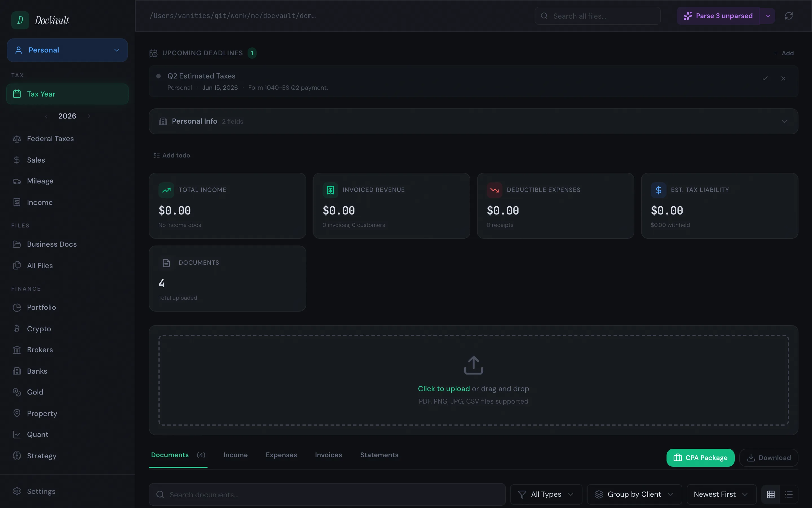This screenshot has width=812, height=508.
Task: Open Federal Taxes in sidebar
Action: (x=67, y=139)
